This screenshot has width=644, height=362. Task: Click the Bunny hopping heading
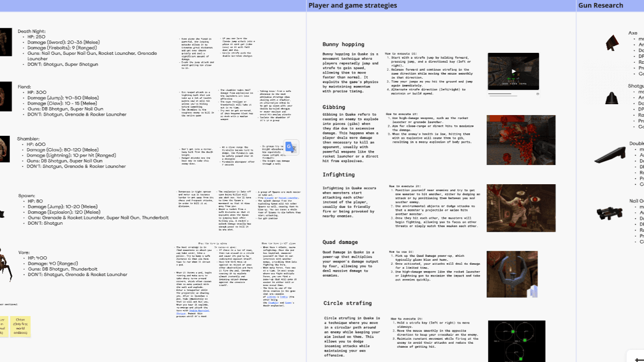[x=343, y=44]
